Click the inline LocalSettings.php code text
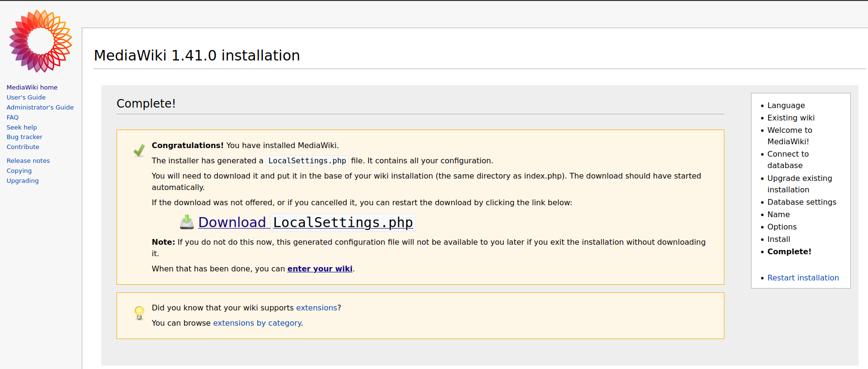This screenshot has height=369, width=868. click(307, 161)
